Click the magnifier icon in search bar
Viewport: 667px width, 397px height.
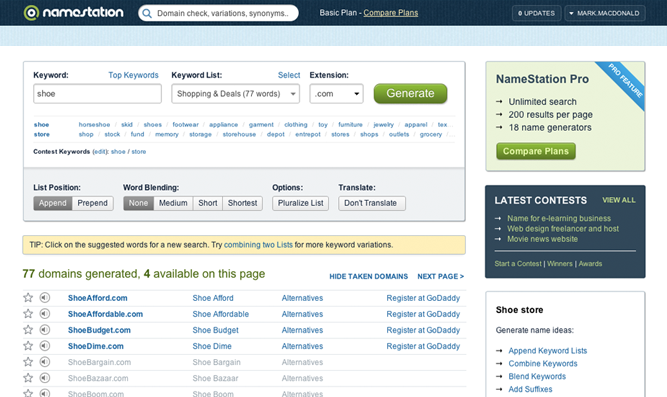[x=147, y=13]
